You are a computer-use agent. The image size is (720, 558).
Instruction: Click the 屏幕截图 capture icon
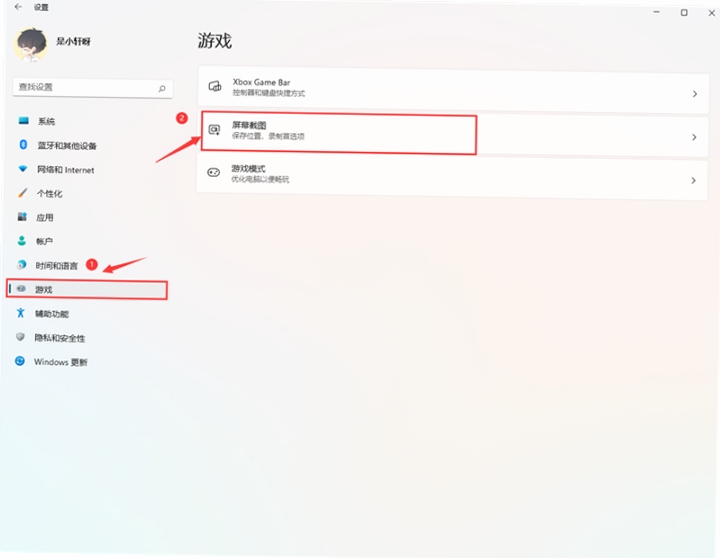[214, 130]
